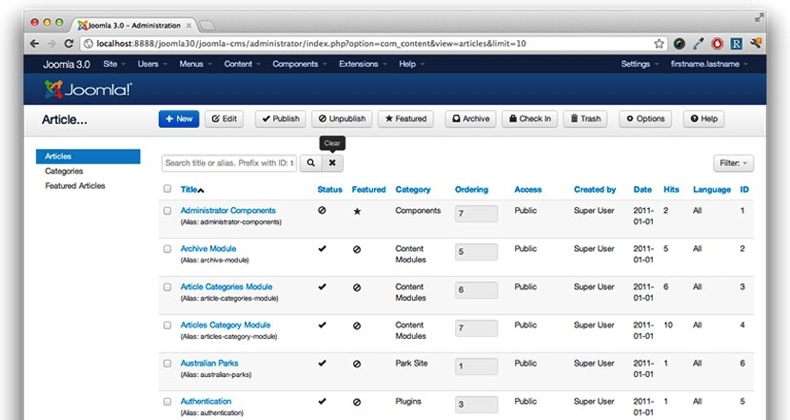Screen dimensions: 790x420
Task: Click the Featured toolbar button
Action: pos(406,119)
